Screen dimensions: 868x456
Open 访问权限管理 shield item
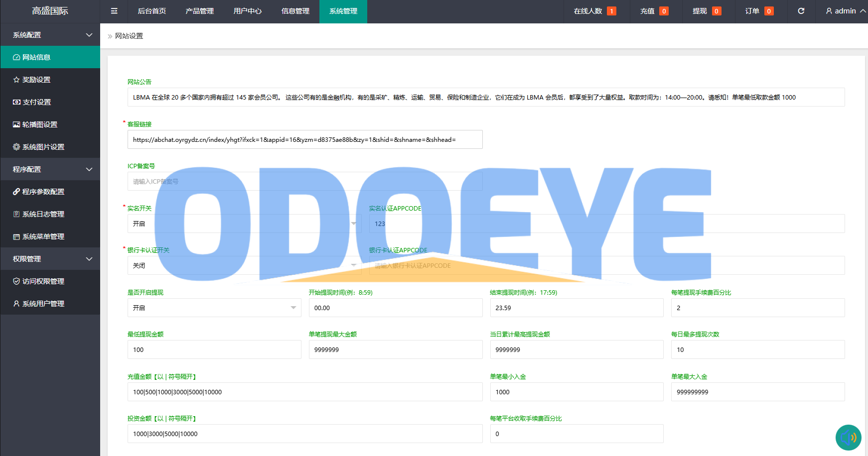[x=43, y=281]
